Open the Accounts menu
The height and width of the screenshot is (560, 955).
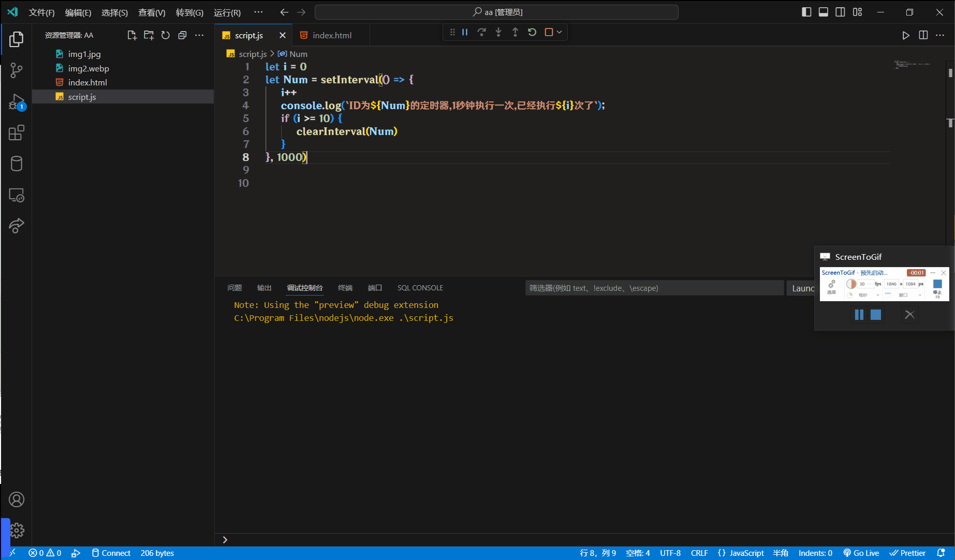(x=17, y=499)
